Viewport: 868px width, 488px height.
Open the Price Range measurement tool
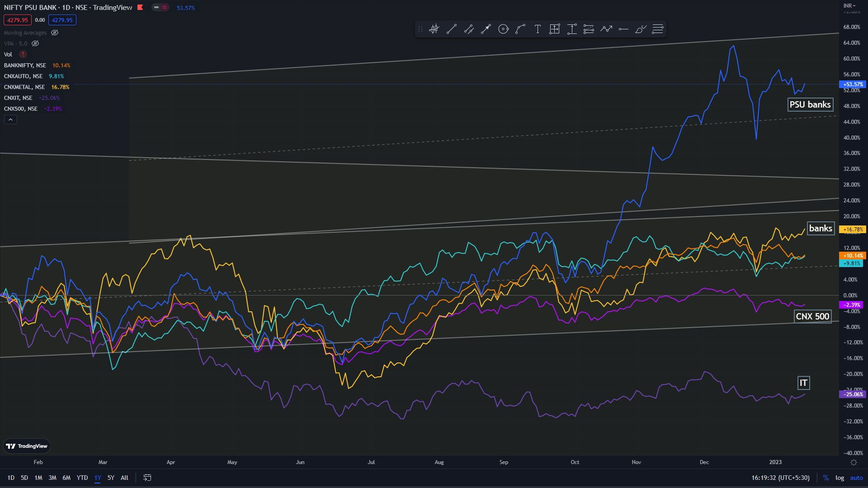[571, 29]
